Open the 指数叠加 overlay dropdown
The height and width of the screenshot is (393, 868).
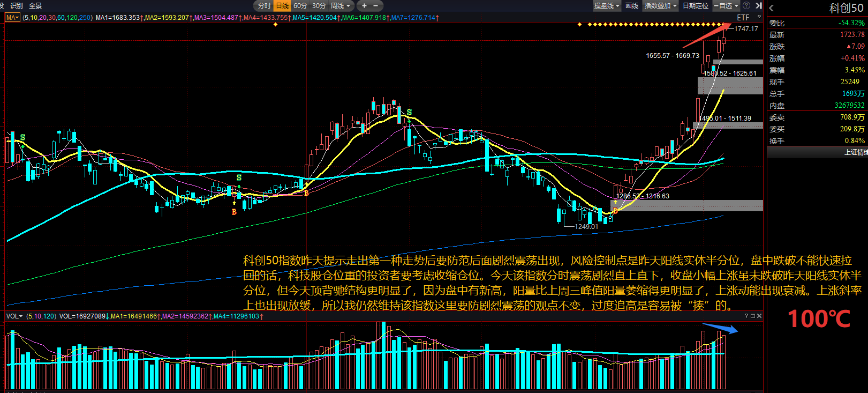coord(660,6)
